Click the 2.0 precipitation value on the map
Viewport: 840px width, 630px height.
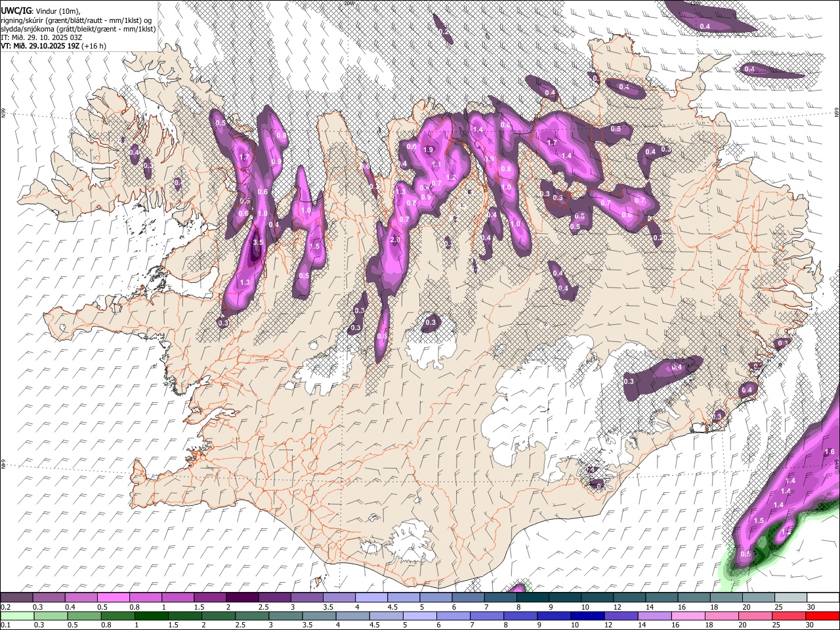395,240
